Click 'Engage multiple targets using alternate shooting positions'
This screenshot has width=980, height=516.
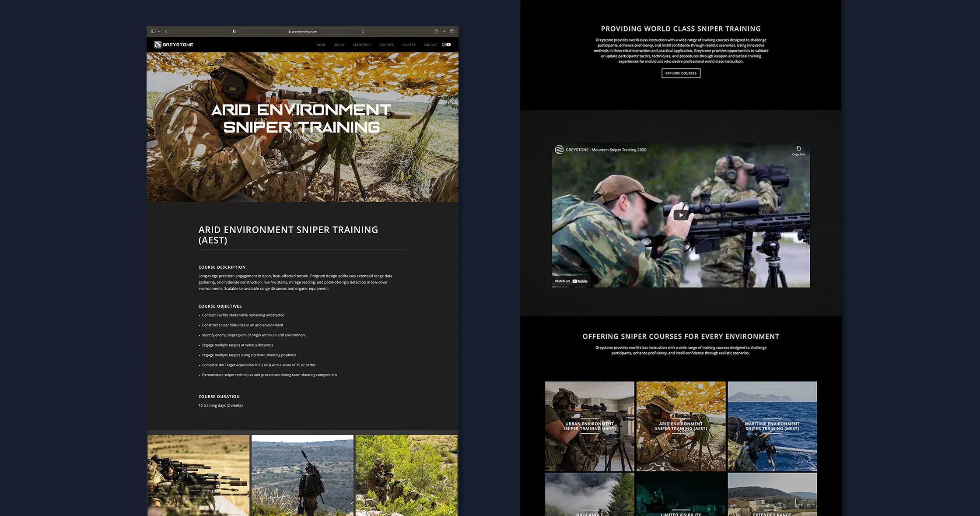point(249,355)
